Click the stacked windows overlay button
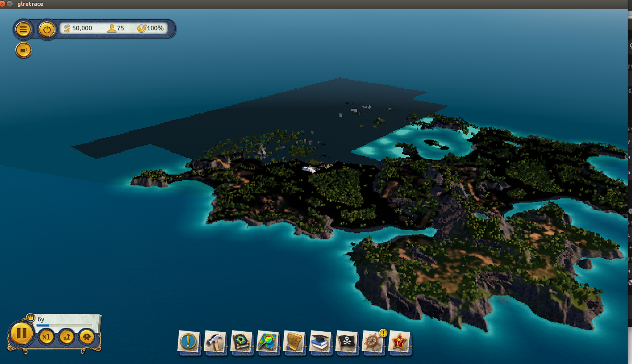This screenshot has width=632, height=364. [x=24, y=50]
